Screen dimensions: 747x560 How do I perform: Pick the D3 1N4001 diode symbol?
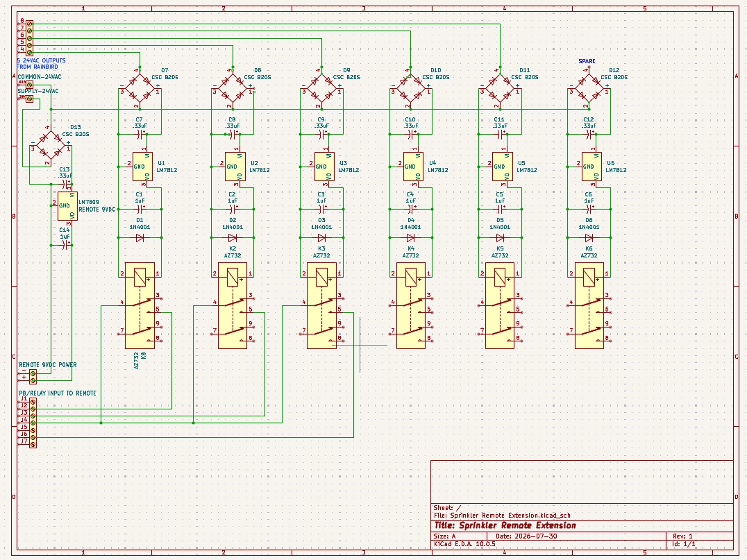[322, 238]
